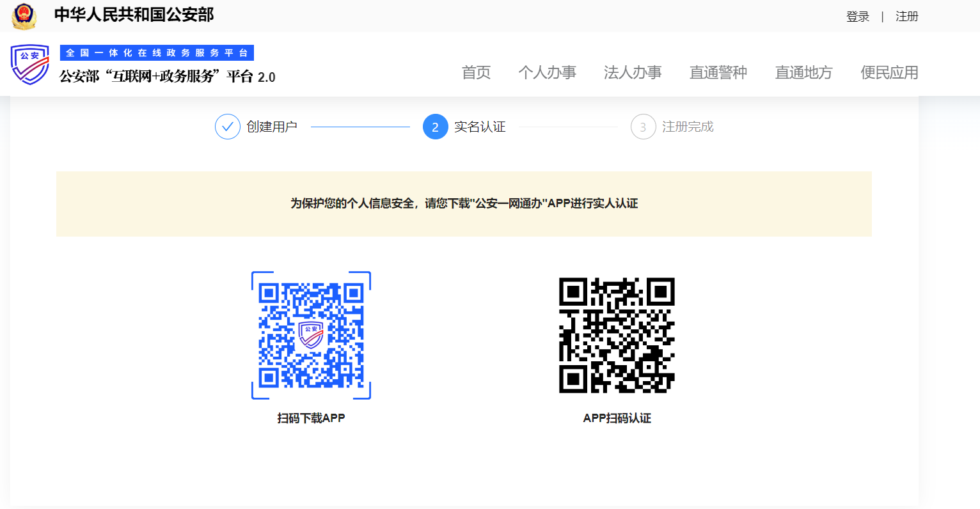Open the 法人办事 navigation menu item
980x509 pixels.
tap(633, 72)
